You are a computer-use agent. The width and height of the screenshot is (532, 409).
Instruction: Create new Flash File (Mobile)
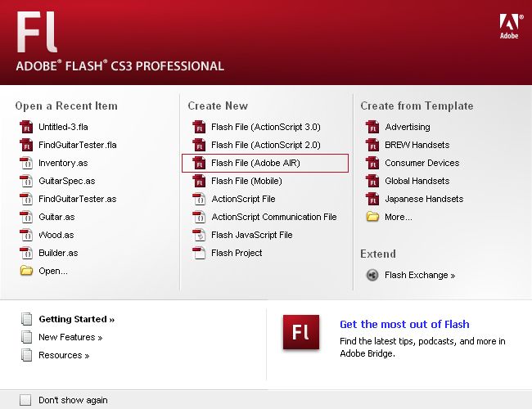[246, 181]
